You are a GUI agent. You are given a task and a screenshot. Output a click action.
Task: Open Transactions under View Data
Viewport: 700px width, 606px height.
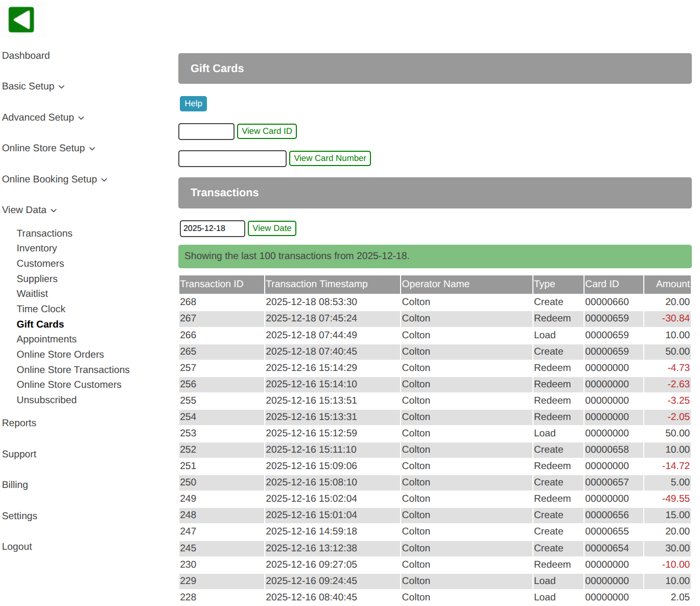coord(44,234)
